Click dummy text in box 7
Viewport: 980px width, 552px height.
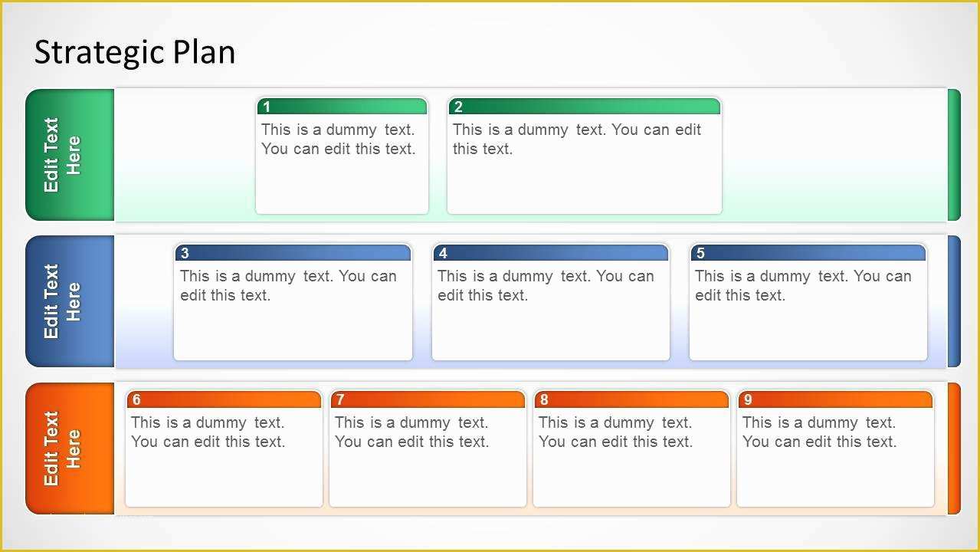(x=411, y=432)
